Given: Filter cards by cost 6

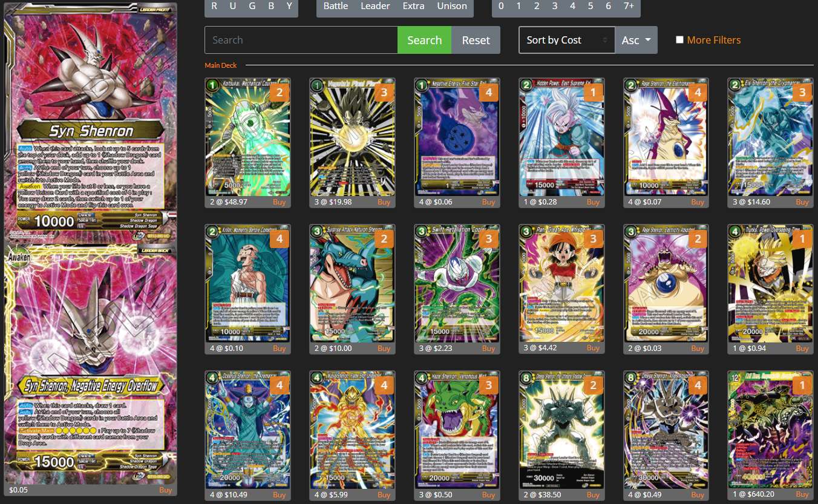Looking at the screenshot, I should (x=609, y=5).
